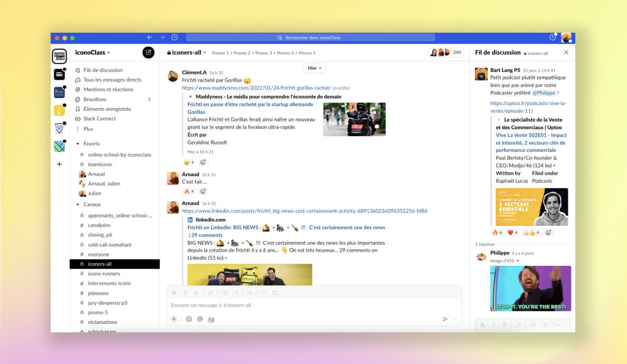
Task: Open history clock icon
Action: click(175, 37)
